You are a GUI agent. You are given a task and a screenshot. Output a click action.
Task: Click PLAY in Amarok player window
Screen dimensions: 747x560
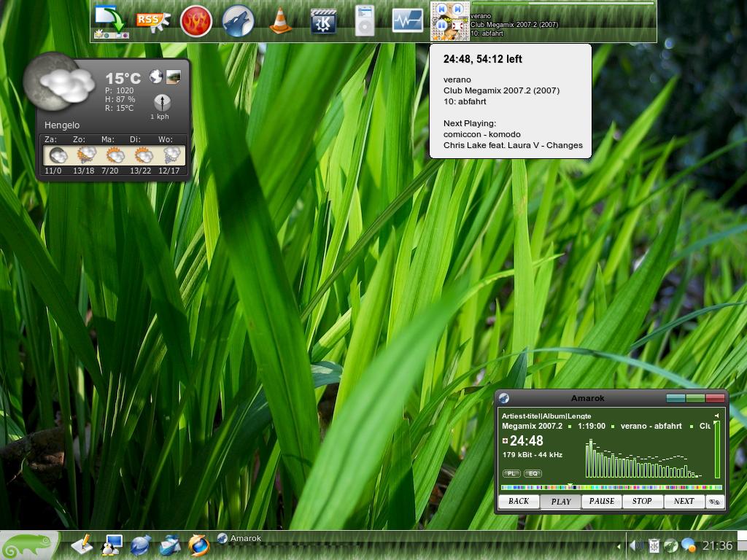click(561, 502)
